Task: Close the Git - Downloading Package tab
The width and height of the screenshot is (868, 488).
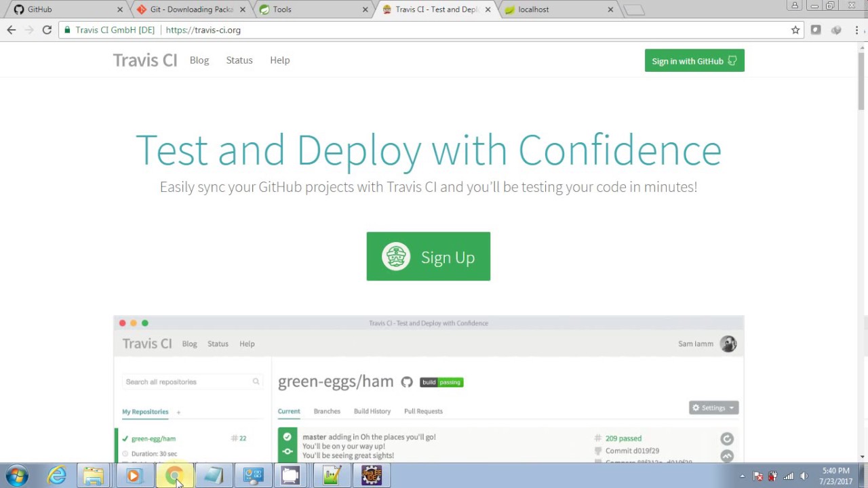Action: pos(242,9)
